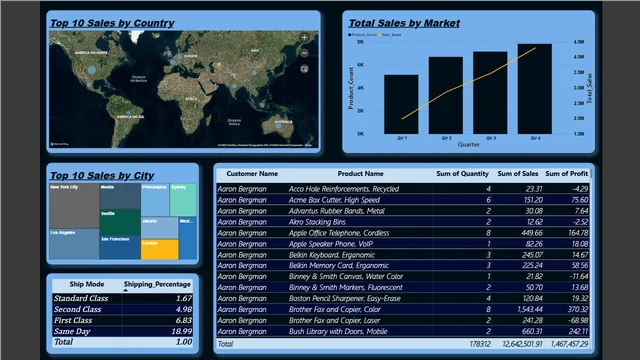Select the Same Day row
The height and width of the screenshot is (360, 640).
tap(122, 331)
